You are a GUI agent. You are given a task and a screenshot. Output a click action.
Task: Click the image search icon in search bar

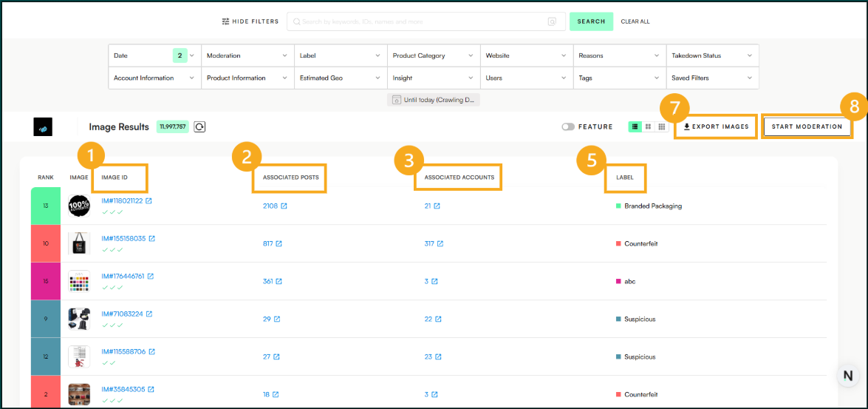pyautogui.click(x=552, y=21)
